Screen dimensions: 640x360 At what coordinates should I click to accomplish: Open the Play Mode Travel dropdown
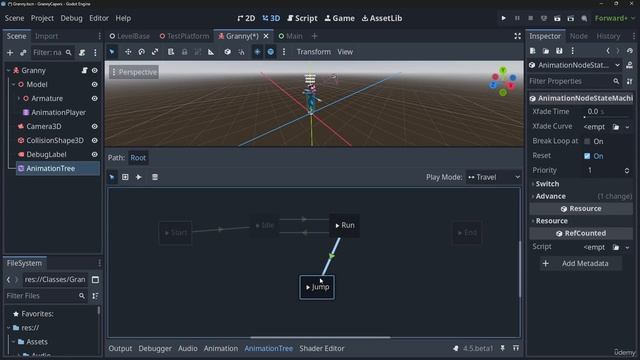493,177
